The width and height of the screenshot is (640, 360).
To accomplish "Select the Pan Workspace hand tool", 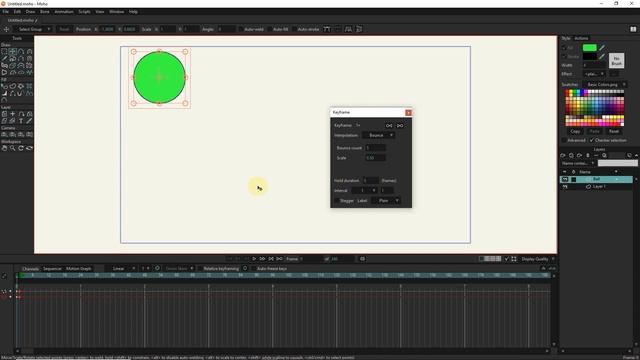I will point(4,148).
